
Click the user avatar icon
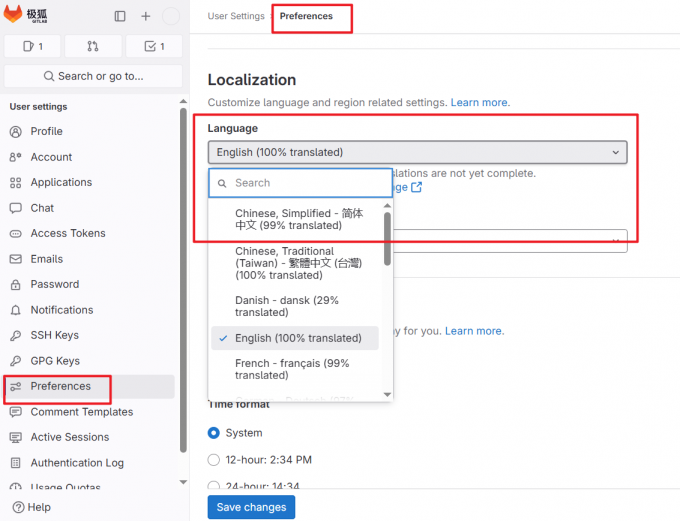point(171,16)
